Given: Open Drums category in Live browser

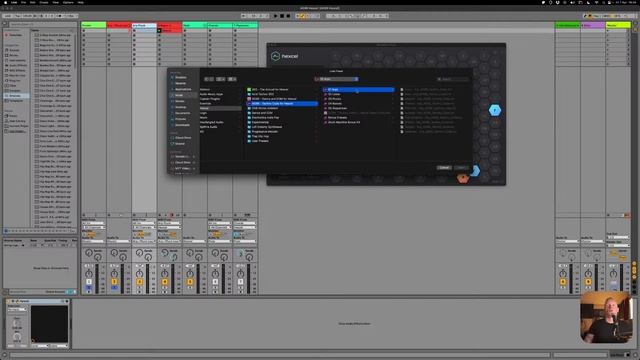Looking at the screenshot, I should click(14, 55).
